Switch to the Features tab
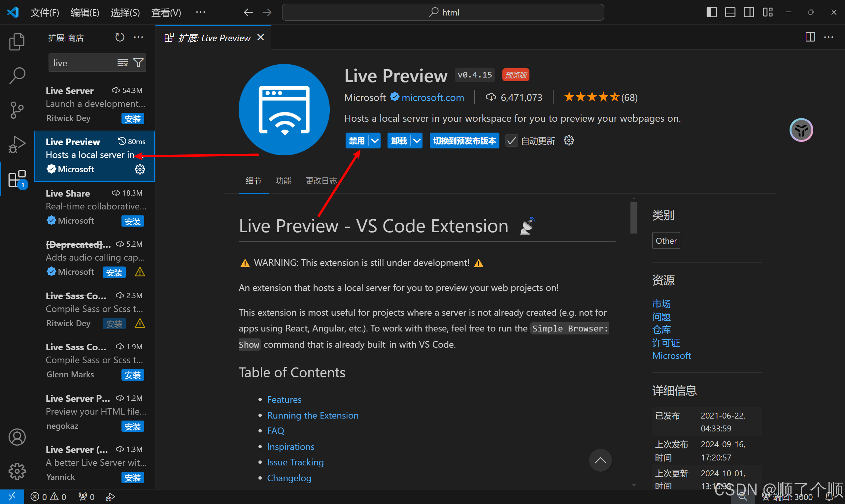The image size is (845, 504). pyautogui.click(x=283, y=181)
